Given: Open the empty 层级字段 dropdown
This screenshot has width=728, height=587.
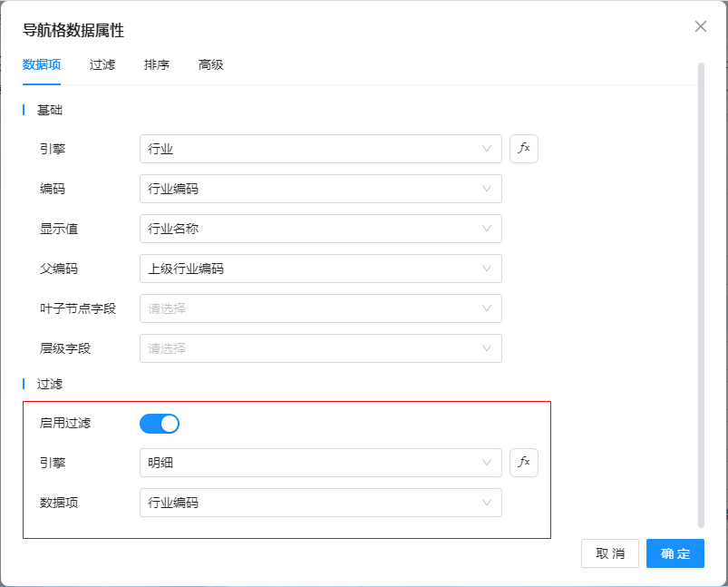Looking at the screenshot, I should (320, 348).
